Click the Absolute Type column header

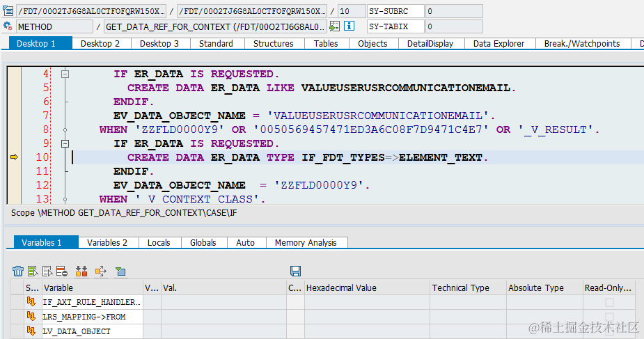point(544,287)
